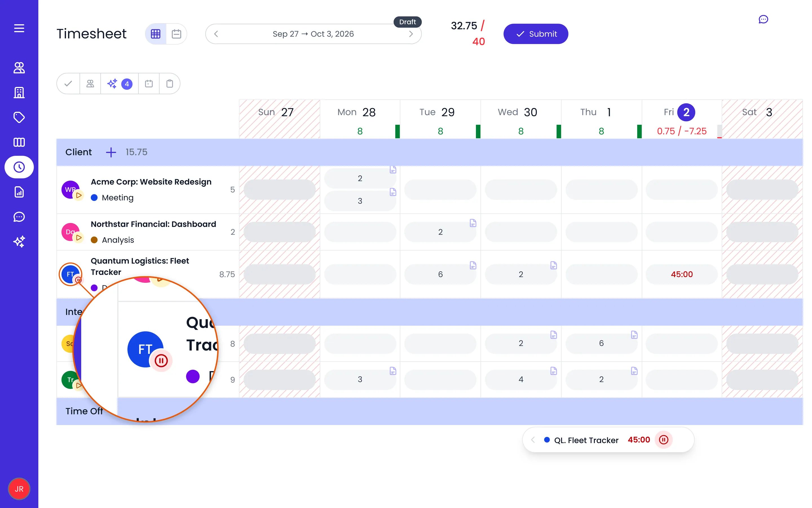Open note on Fleet Tracker Wednesday entry

pos(554,265)
